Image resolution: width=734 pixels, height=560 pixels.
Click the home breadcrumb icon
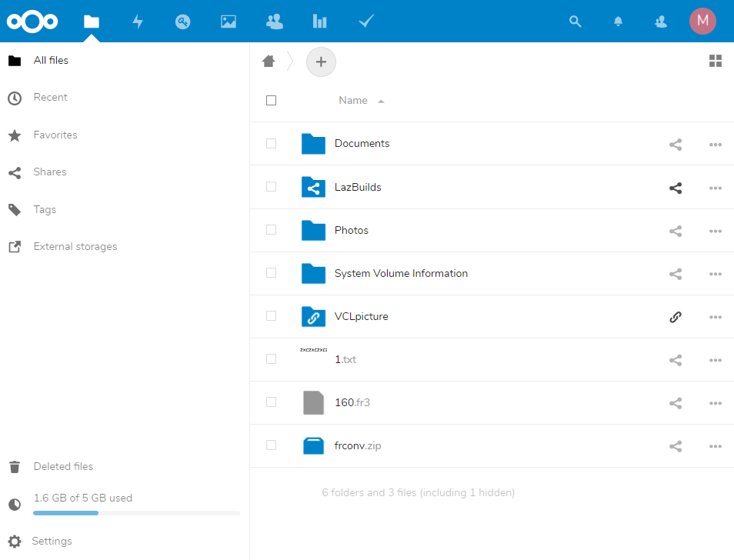[x=269, y=62]
